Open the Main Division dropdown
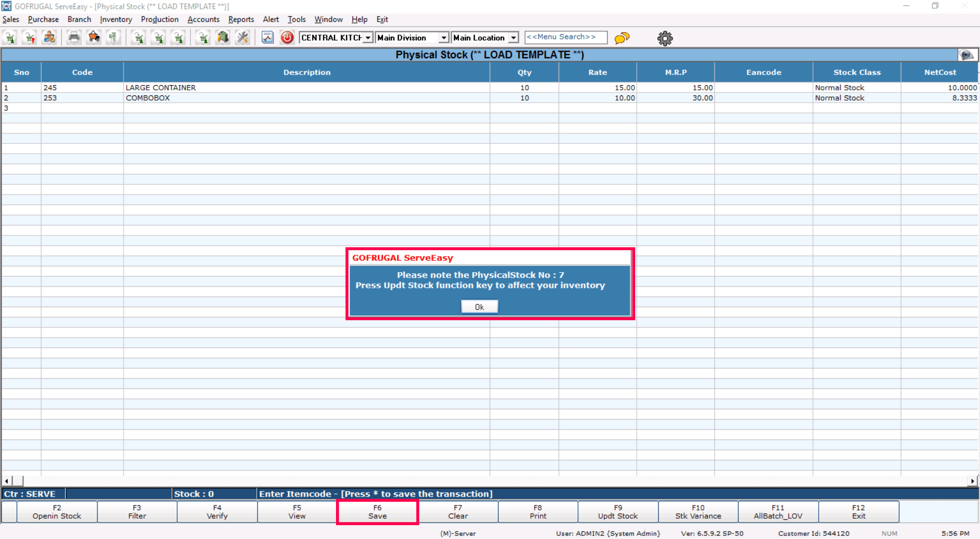 click(x=443, y=38)
